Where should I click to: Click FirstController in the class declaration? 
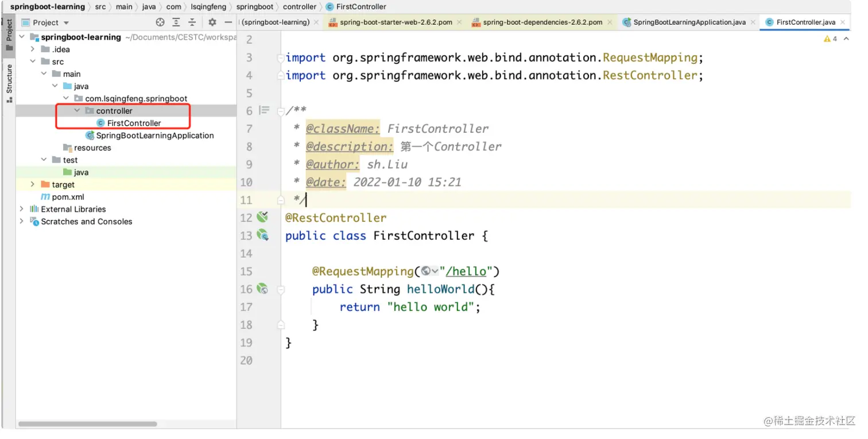[x=424, y=236]
